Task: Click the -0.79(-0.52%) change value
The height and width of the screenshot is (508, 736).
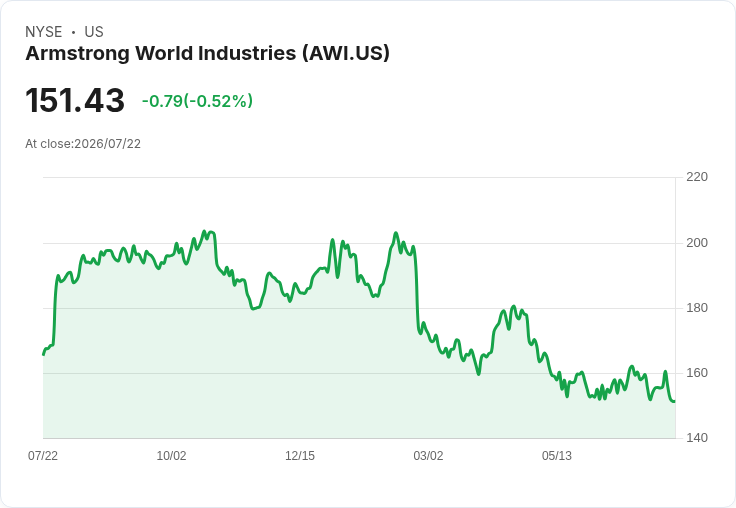Action: (197, 101)
